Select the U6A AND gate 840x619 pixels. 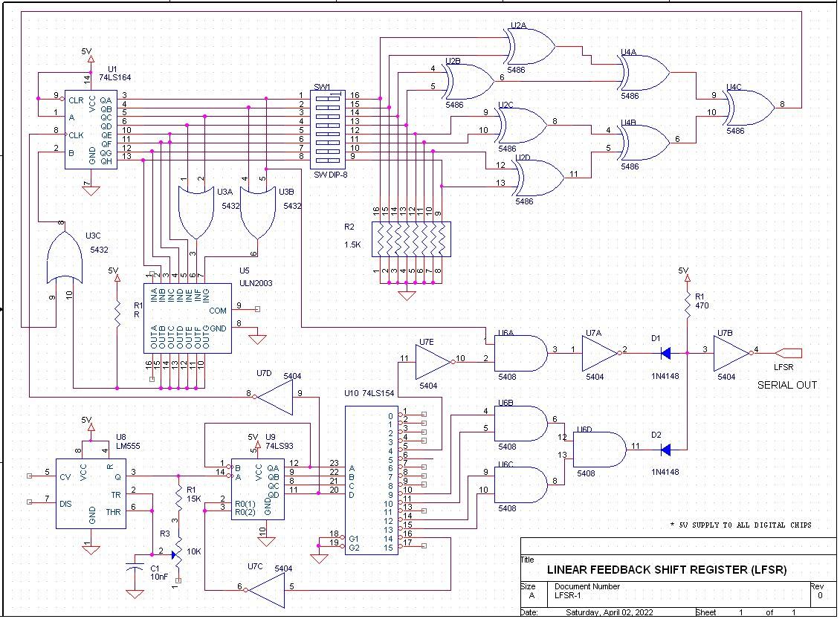click(x=520, y=354)
